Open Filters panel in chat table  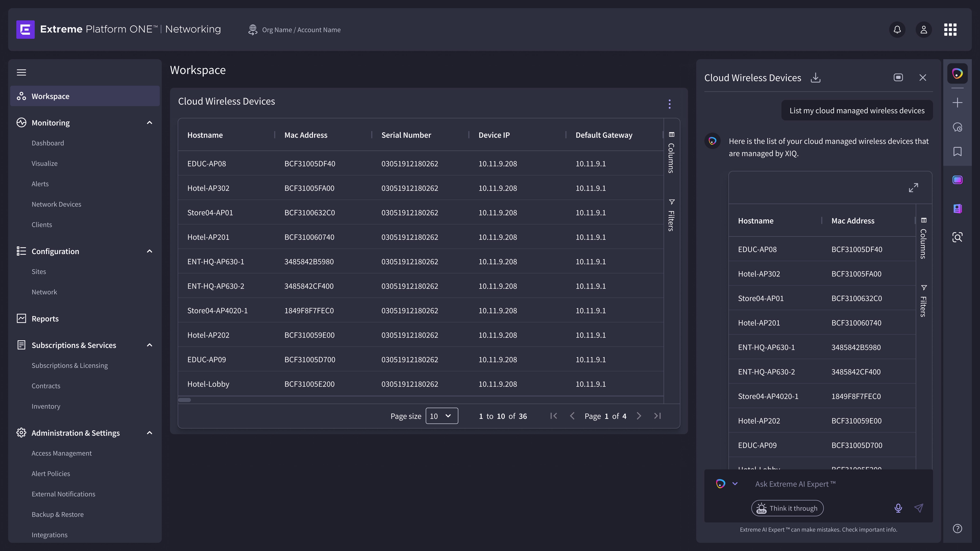923,301
